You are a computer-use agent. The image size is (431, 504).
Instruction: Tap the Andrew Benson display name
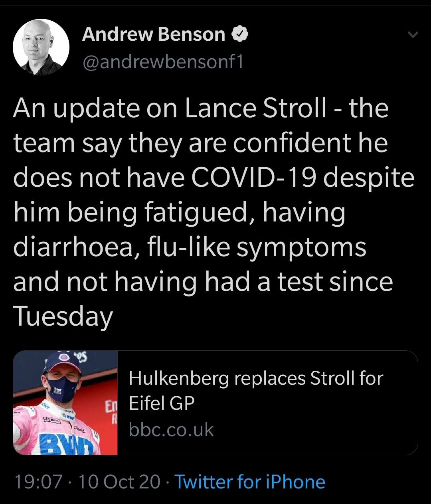[154, 35]
